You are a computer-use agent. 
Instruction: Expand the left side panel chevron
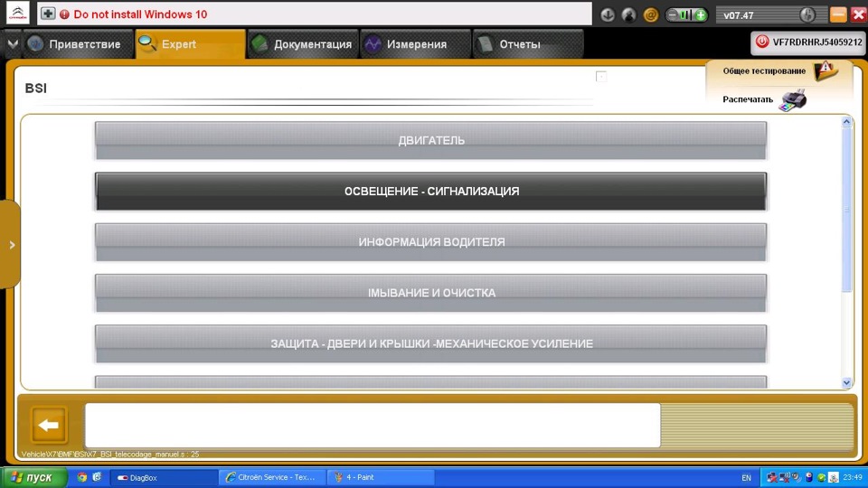pos(12,245)
